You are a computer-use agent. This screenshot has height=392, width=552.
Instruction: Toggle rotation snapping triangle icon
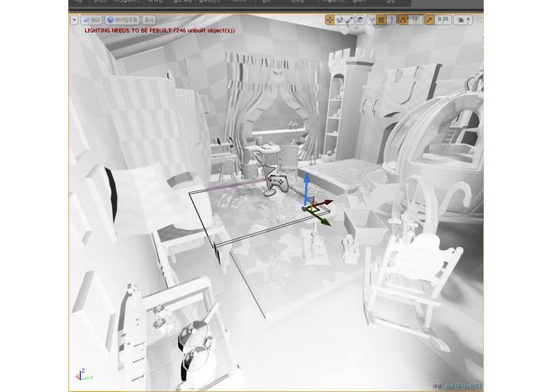[x=403, y=20]
